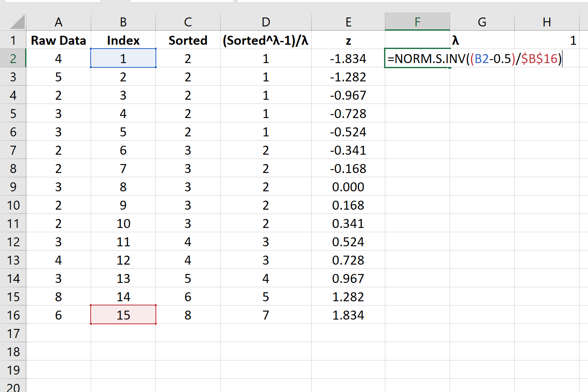588x392 pixels.
Task: Click the '(Sorted^λ-1)/λ' header cell
Action: tap(266, 40)
